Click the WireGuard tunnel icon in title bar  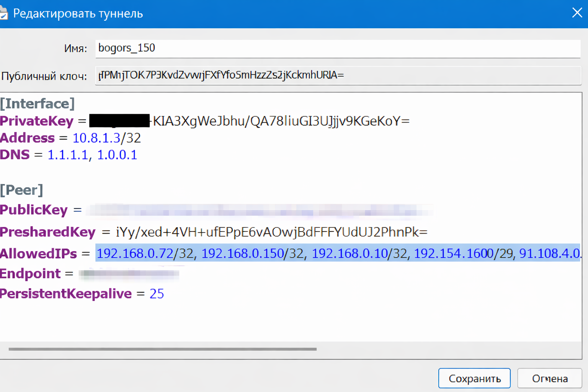click(3, 13)
